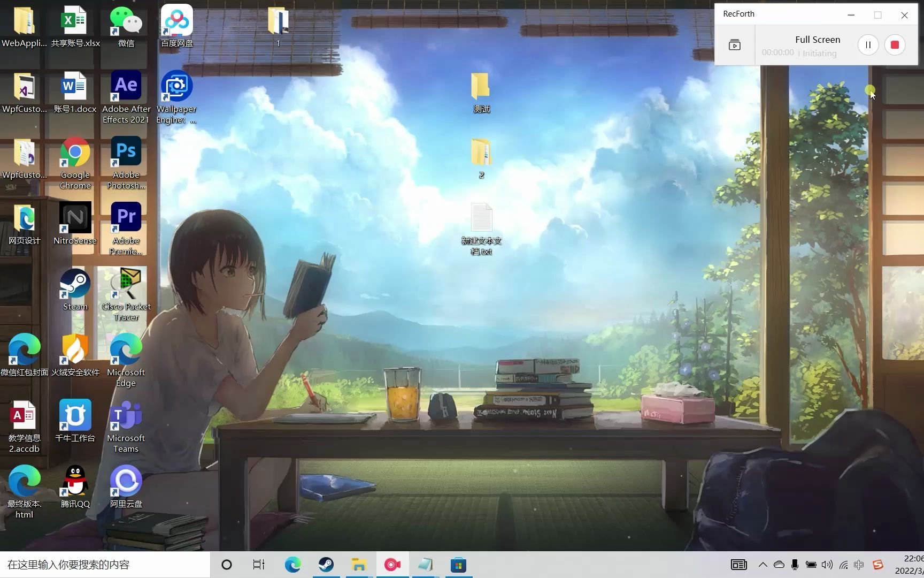
Task: Select the 火绒安全软件 shortcut
Action: pyautogui.click(x=75, y=356)
